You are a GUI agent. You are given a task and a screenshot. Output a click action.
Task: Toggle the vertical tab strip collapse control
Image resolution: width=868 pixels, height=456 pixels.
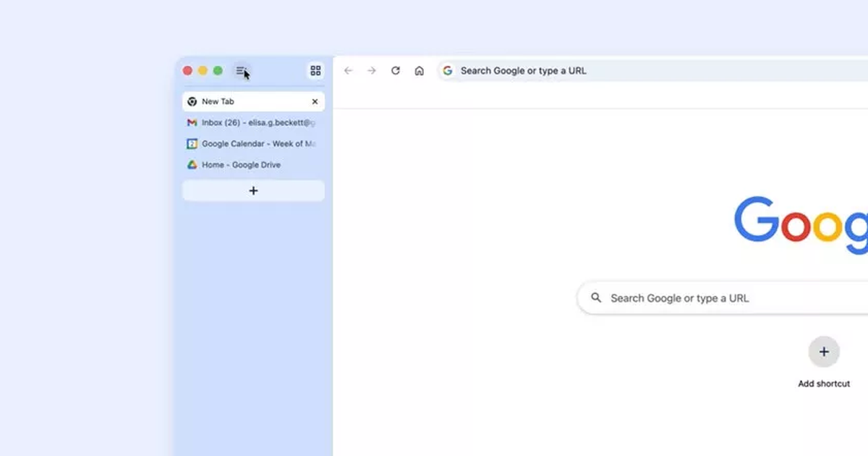[240, 70]
